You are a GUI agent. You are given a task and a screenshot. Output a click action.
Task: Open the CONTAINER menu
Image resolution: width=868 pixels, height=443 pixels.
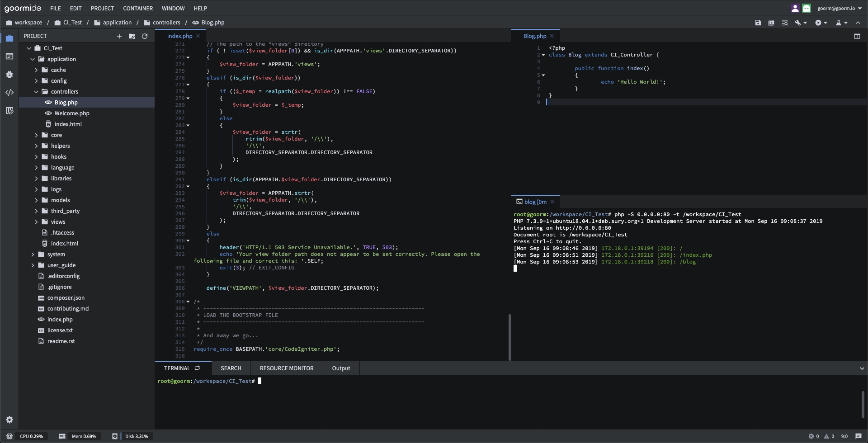coord(138,8)
